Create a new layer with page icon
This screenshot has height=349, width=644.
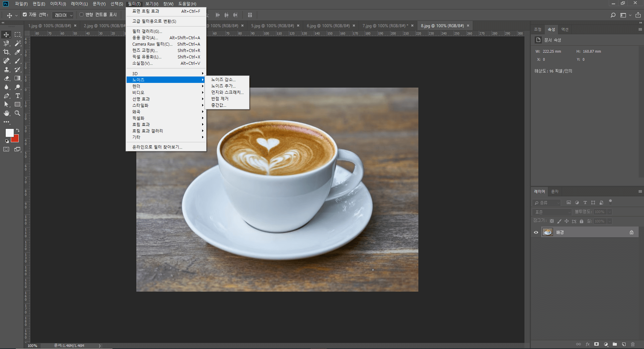tap(624, 344)
